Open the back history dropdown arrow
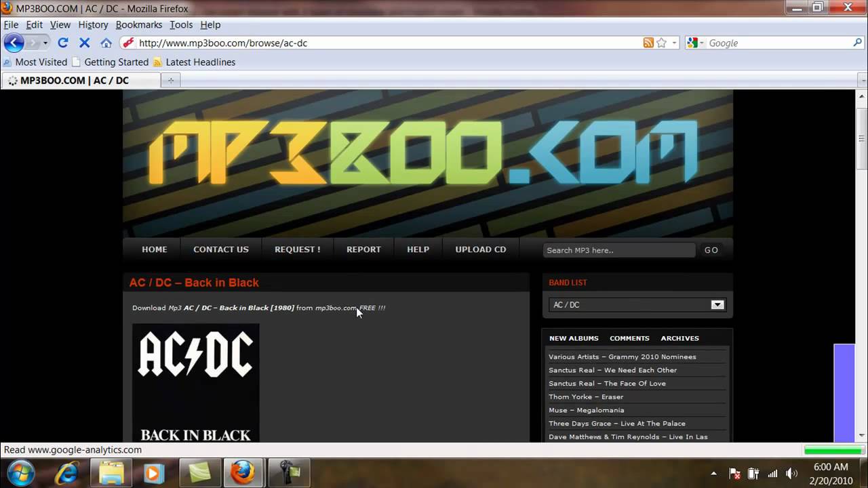Viewport: 868px width, 488px height. [x=45, y=43]
